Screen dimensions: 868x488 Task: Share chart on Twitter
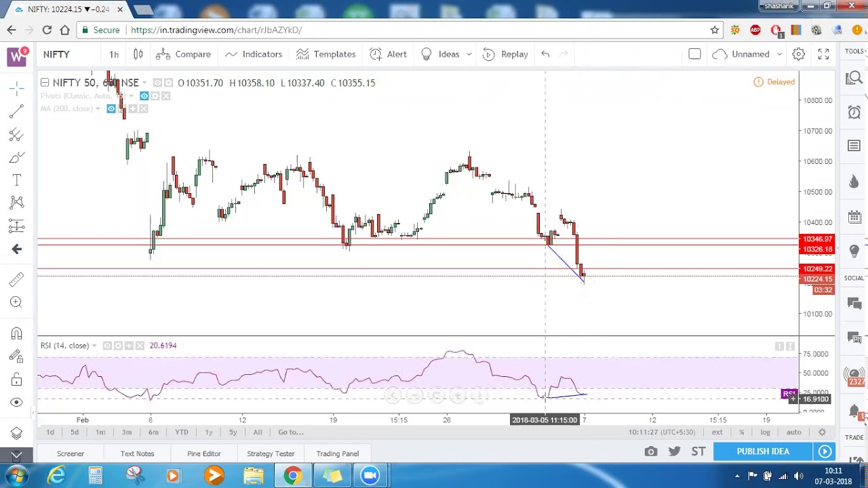[674, 451]
